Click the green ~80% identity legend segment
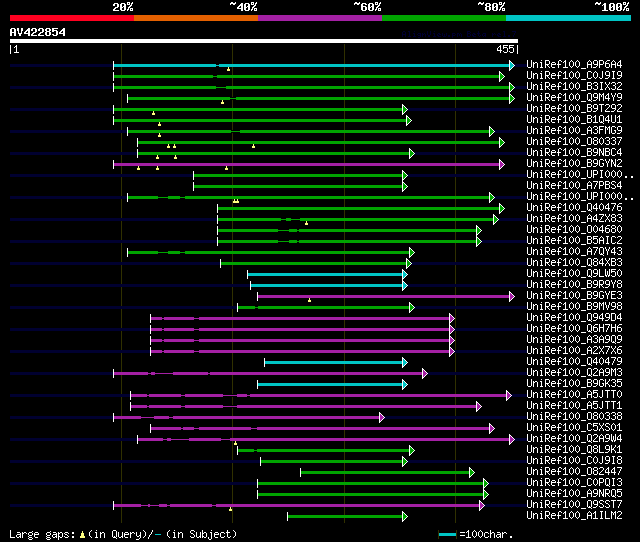The width and height of the screenshot is (640, 542). [x=444, y=18]
